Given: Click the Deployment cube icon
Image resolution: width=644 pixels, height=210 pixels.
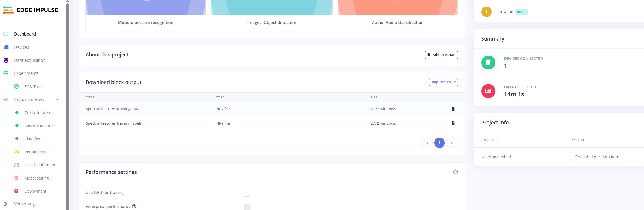Looking at the screenshot, I should coord(16,191).
